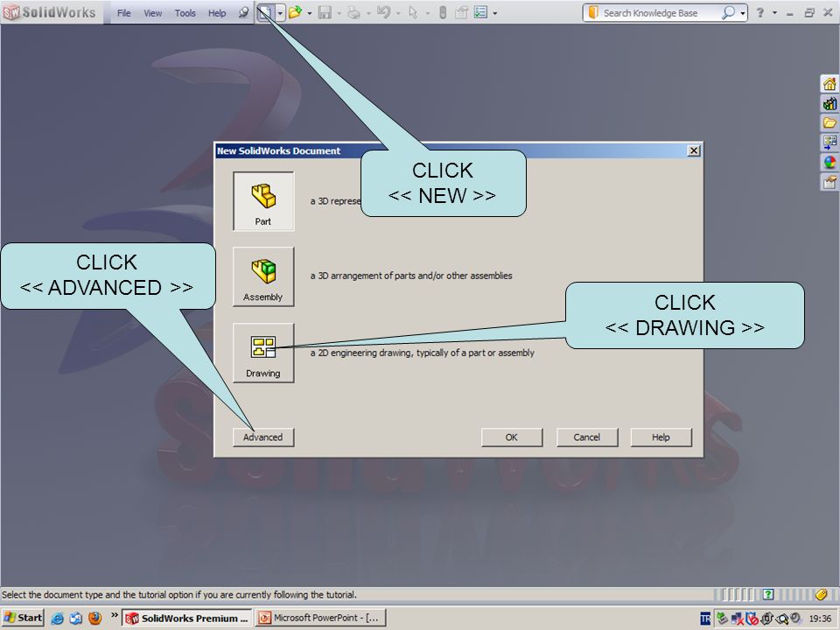Open the Tools menu
The height and width of the screenshot is (630, 840).
pos(185,13)
